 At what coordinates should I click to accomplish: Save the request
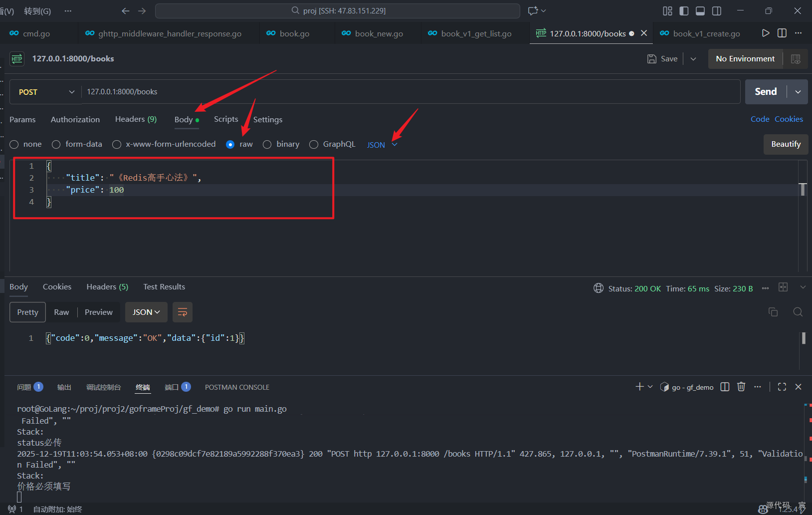coord(662,59)
